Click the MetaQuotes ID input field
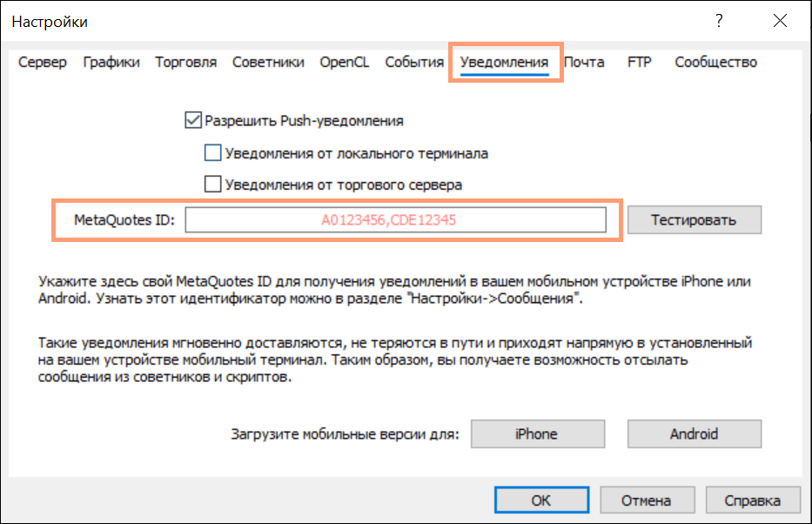Image resolution: width=812 pixels, height=524 pixels. pyautogui.click(x=395, y=220)
